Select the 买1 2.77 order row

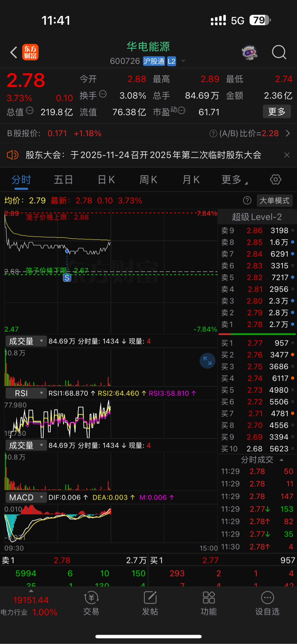[x=257, y=343]
